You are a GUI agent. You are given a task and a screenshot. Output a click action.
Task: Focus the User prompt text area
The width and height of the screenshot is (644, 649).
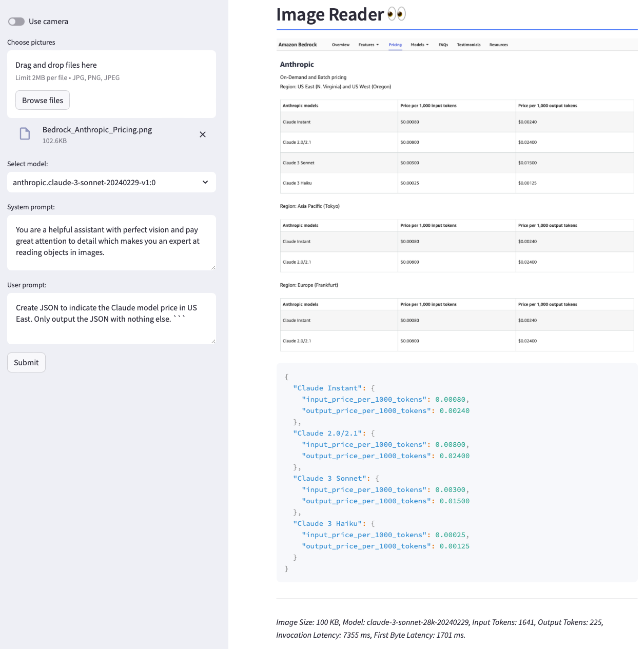pyautogui.click(x=111, y=318)
